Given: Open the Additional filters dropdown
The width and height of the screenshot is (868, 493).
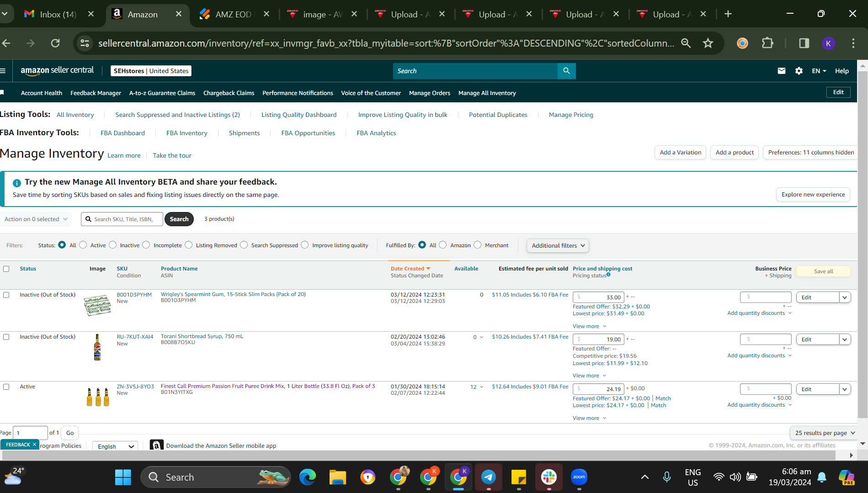Looking at the screenshot, I should tap(558, 245).
